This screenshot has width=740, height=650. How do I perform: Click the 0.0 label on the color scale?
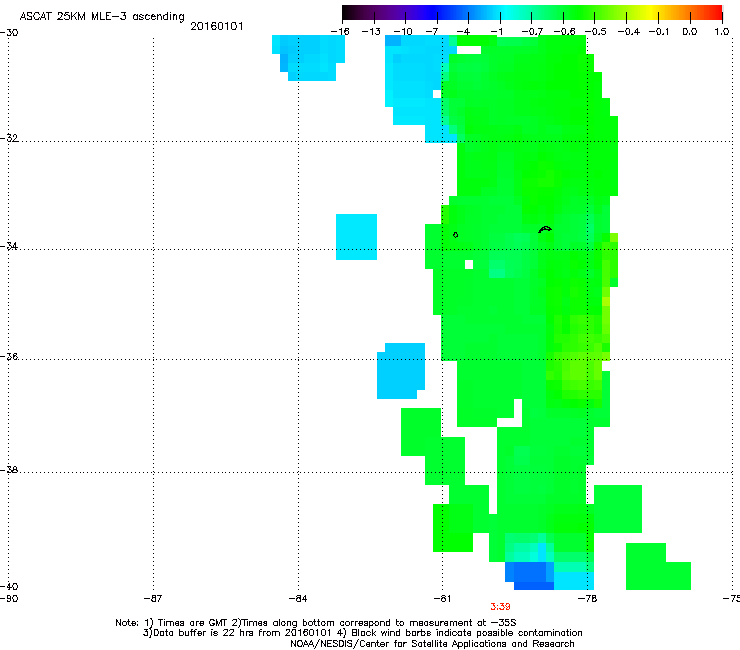tap(690, 32)
